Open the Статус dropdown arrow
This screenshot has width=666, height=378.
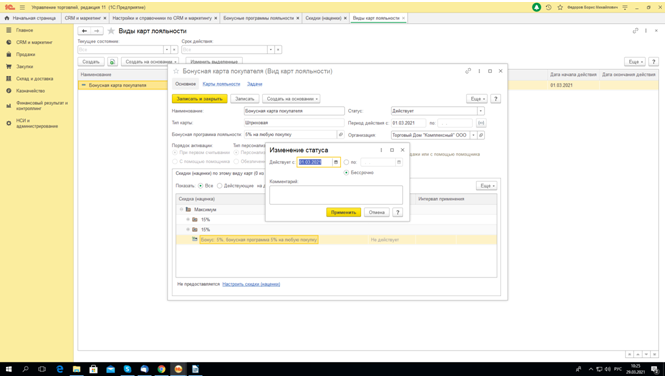click(481, 111)
